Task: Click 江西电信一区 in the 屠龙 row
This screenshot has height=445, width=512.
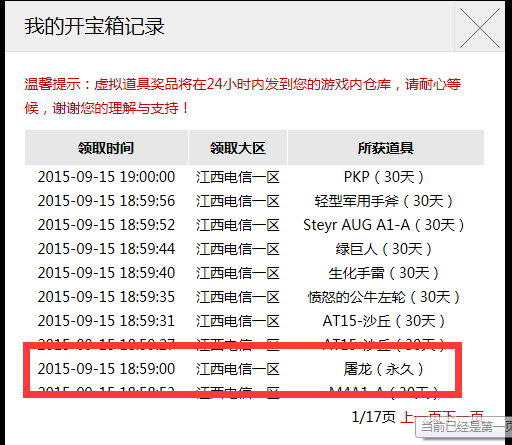Action: tap(238, 369)
